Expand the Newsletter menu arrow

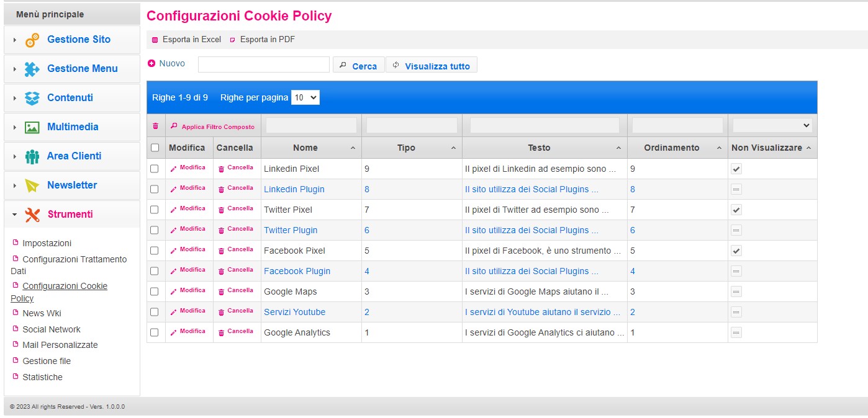point(15,185)
